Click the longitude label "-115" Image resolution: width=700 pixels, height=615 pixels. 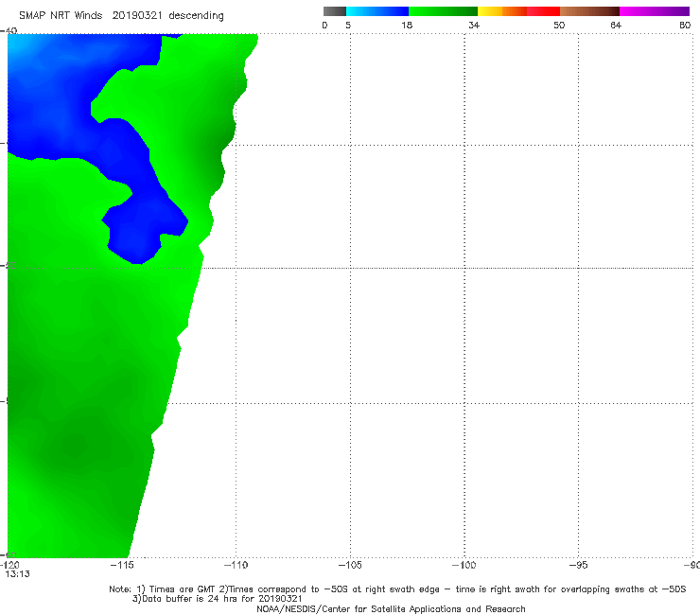(x=122, y=565)
